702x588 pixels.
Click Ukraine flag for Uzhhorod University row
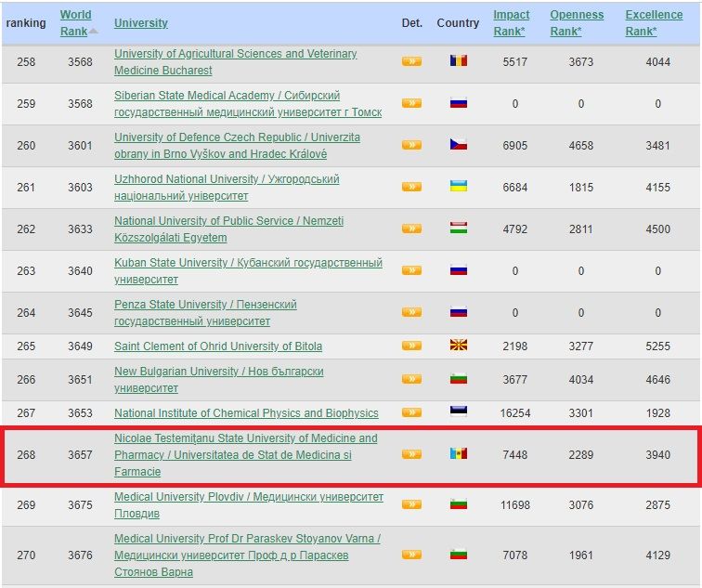(459, 187)
